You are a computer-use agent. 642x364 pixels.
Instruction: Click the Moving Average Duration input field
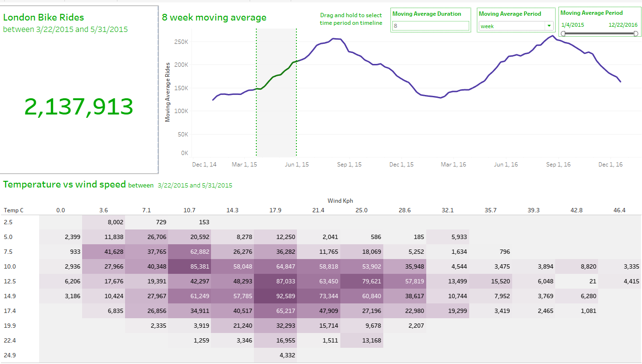point(430,26)
